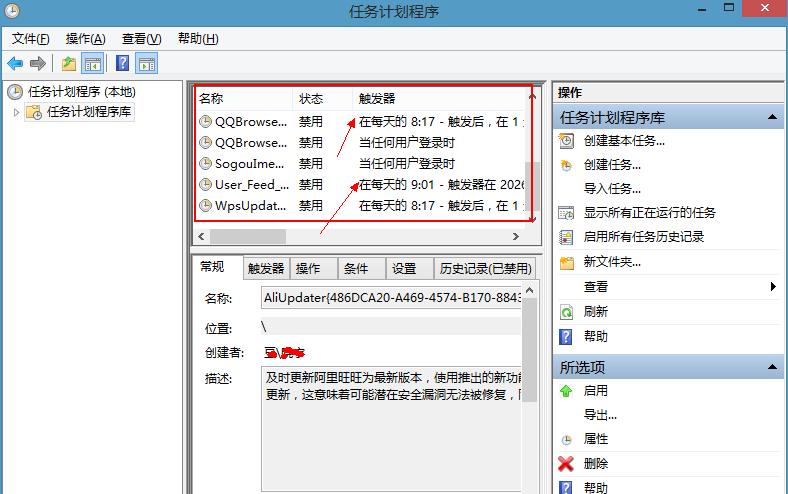Image resolution: width=788 pixels, height=494 pixels.
Task: Click the red X 删除 icon
Action: coord(566,464)
